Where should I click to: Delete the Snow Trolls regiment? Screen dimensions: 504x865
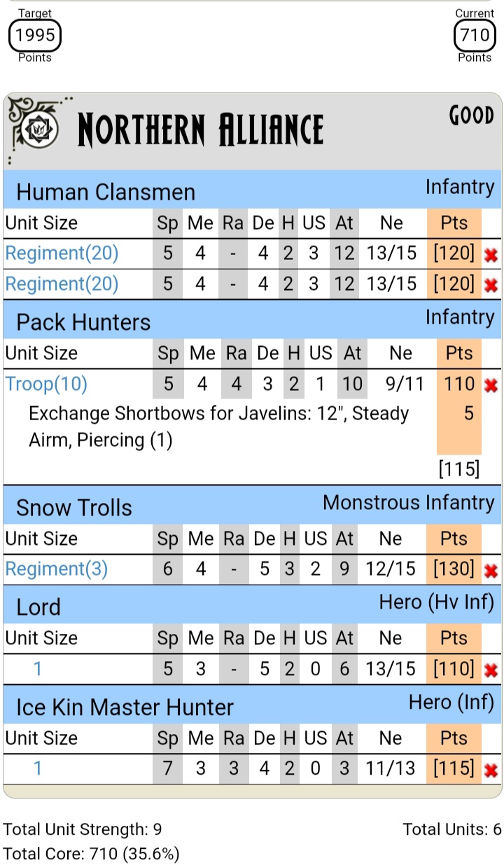(491, 571)
